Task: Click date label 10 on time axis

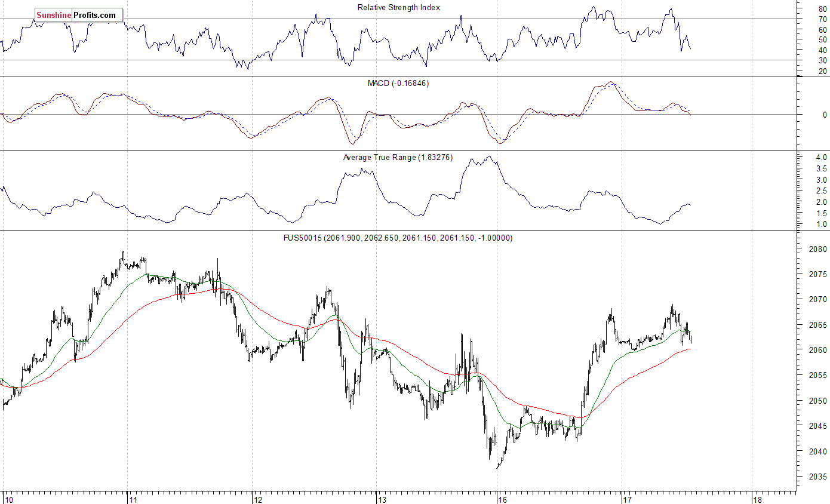Action: point(8,499)
